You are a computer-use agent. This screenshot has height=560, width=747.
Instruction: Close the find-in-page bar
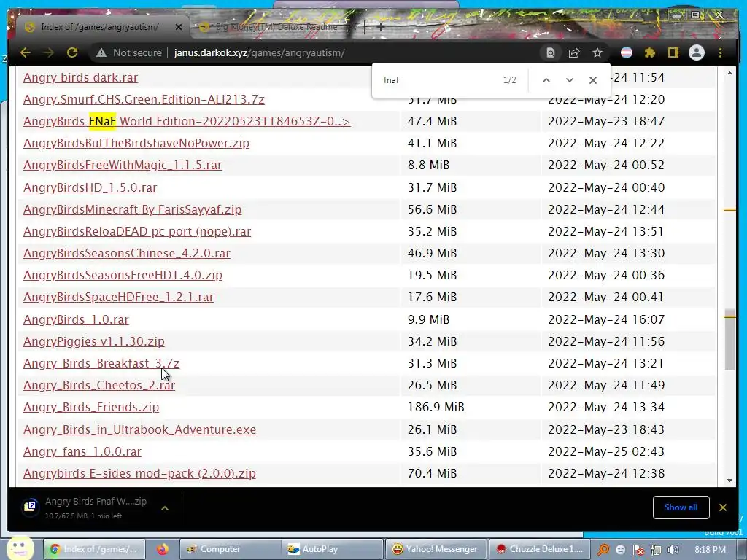592,80
